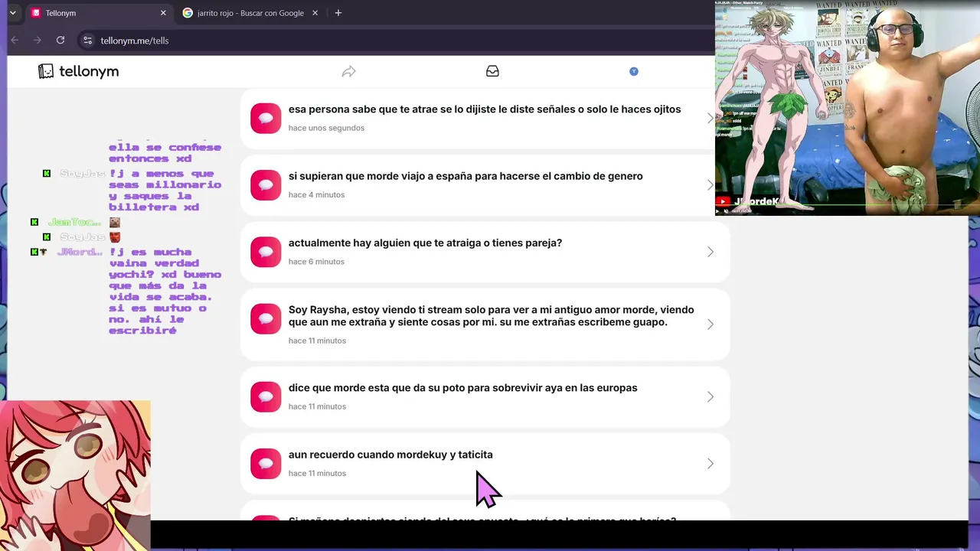Click the anime girl sticker thumbnail

(75, 475)
